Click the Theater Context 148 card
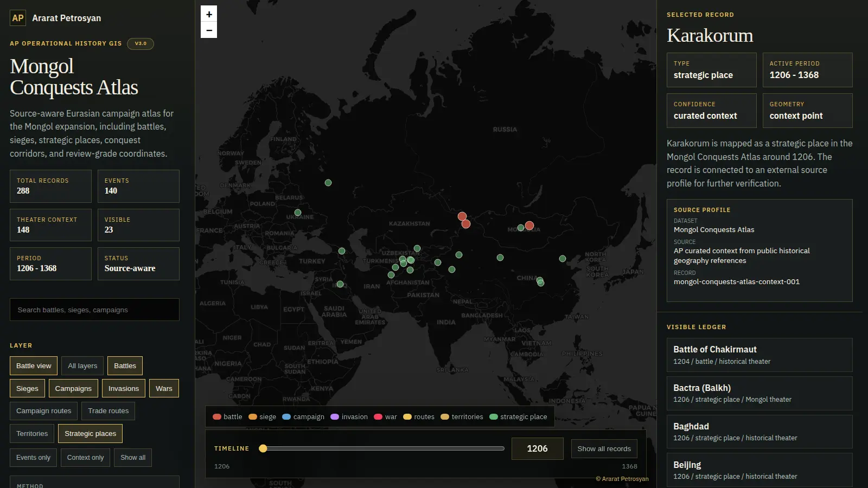This screenshot has width=868, height=488. pos(50,225)
